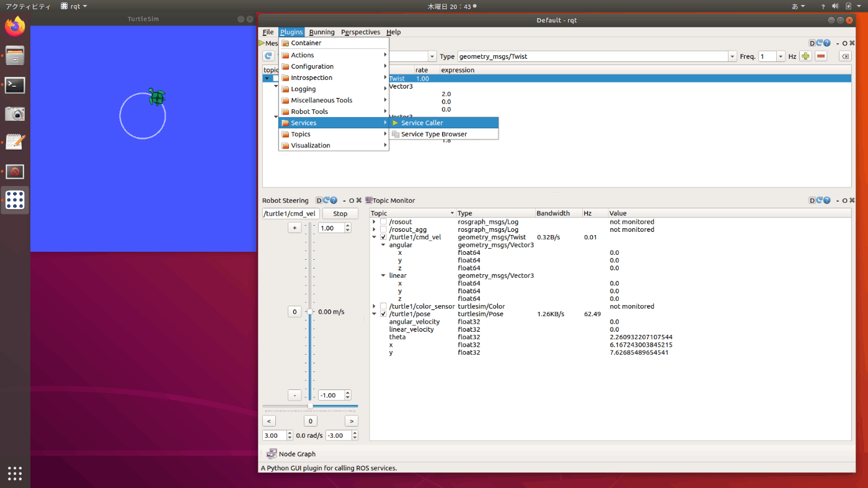This screenshot has width=868, height=488.
Task: Uncheck the /turtle1/cmd_vel topic checkbox
Action: click(383, 237)
